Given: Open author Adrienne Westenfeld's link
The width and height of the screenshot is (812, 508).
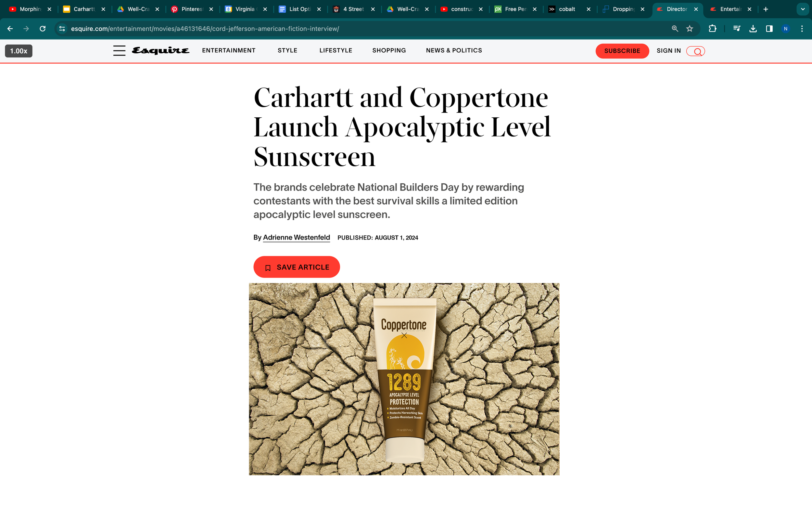Looking at the screenshot, I should 296,238.
